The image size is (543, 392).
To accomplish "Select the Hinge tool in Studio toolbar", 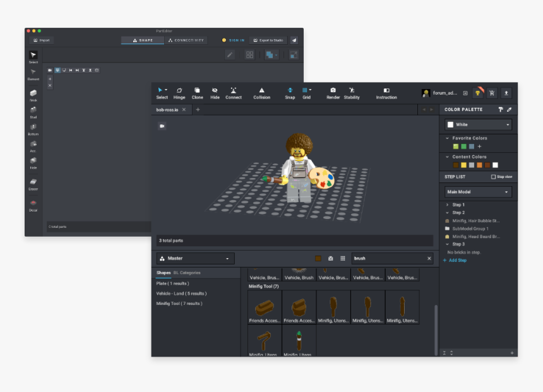I will (179, 93).
